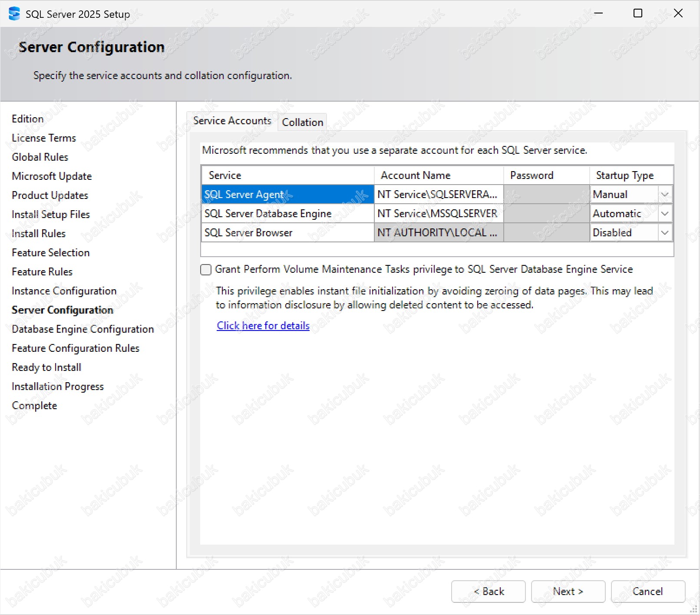The height and width of the screenshot is (615, 700).
Task: Click the Password cell for SQL Server Agent
Action: (547, 195)
